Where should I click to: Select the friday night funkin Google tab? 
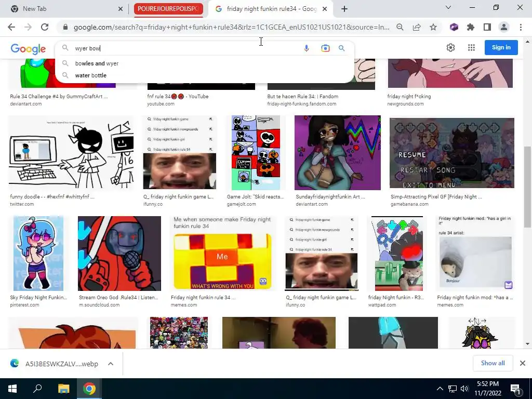[x=270, y=9]
